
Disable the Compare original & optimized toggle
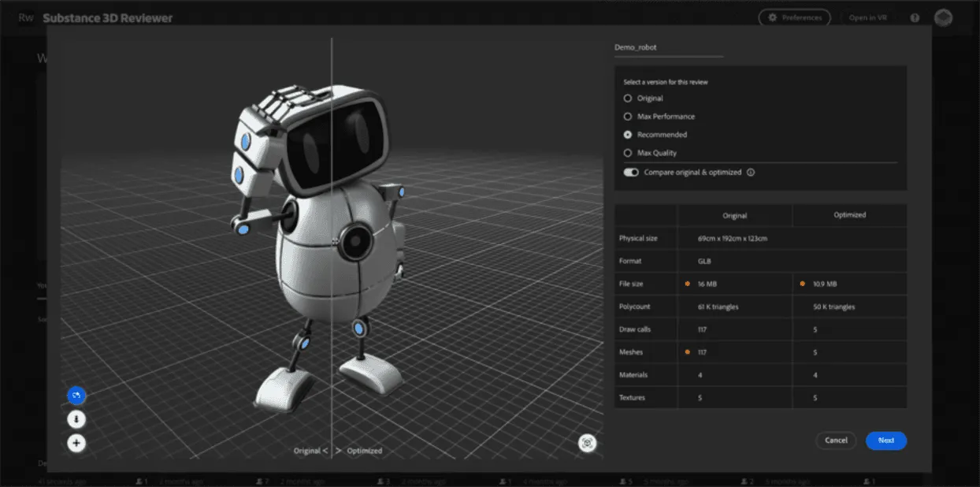click(x=631, y=173)
